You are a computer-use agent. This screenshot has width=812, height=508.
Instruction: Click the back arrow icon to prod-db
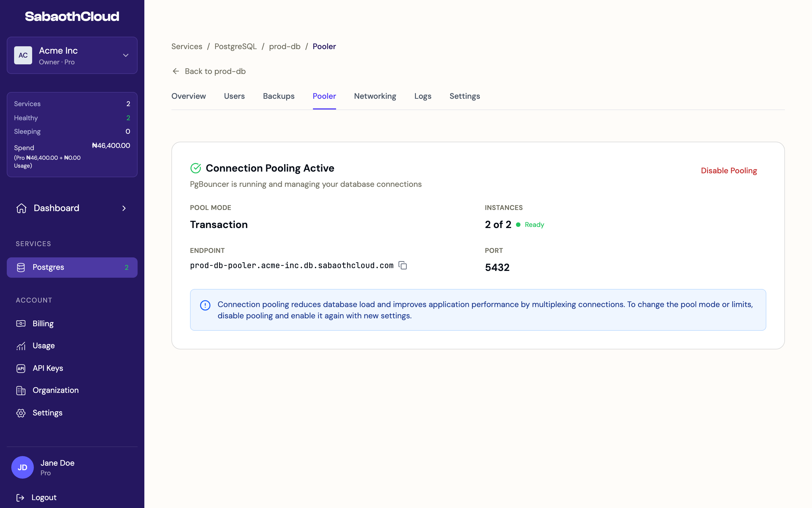point(176,71)
